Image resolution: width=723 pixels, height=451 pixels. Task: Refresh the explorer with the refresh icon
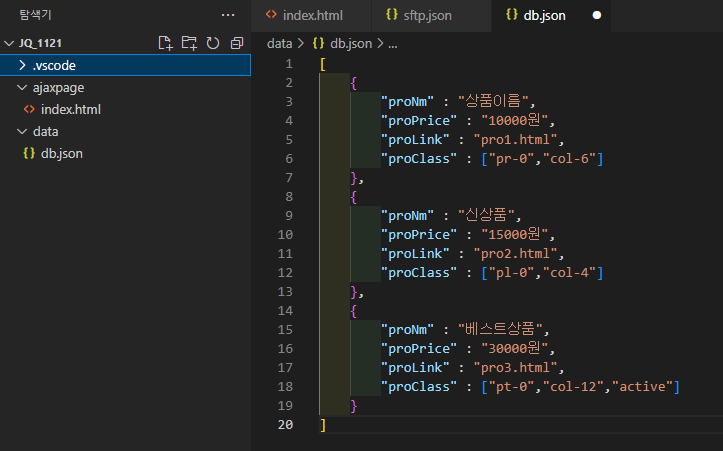pyautogui.click(x=213, y=43)
